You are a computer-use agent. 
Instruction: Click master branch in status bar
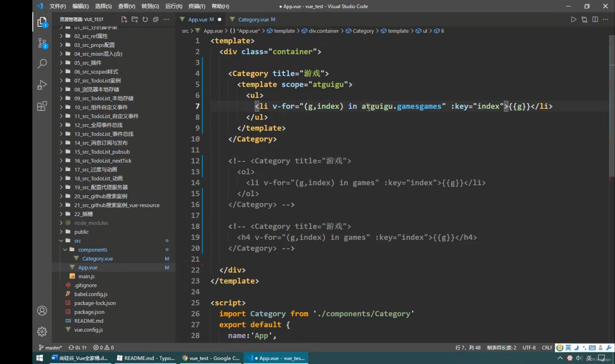click(x=50, y=348)
